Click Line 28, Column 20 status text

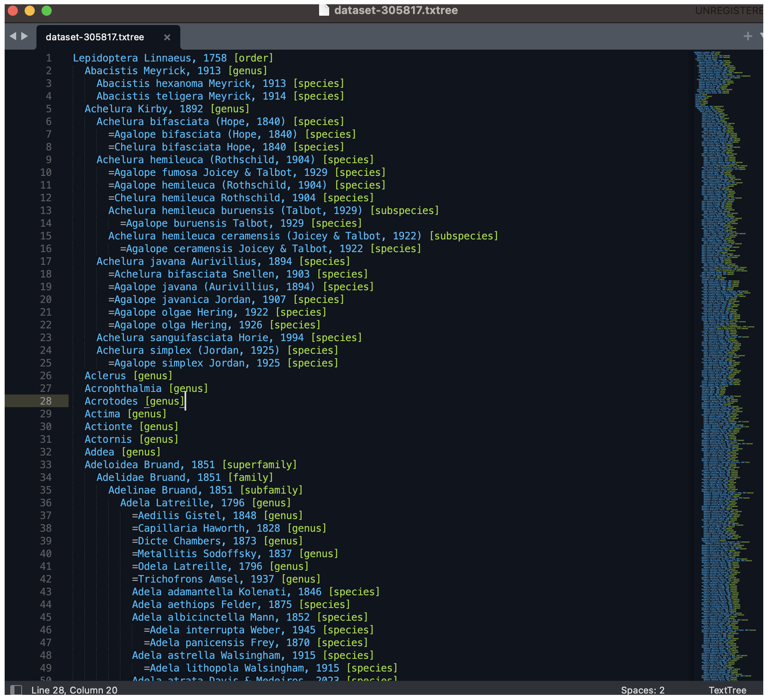click(x=74, y=690)
